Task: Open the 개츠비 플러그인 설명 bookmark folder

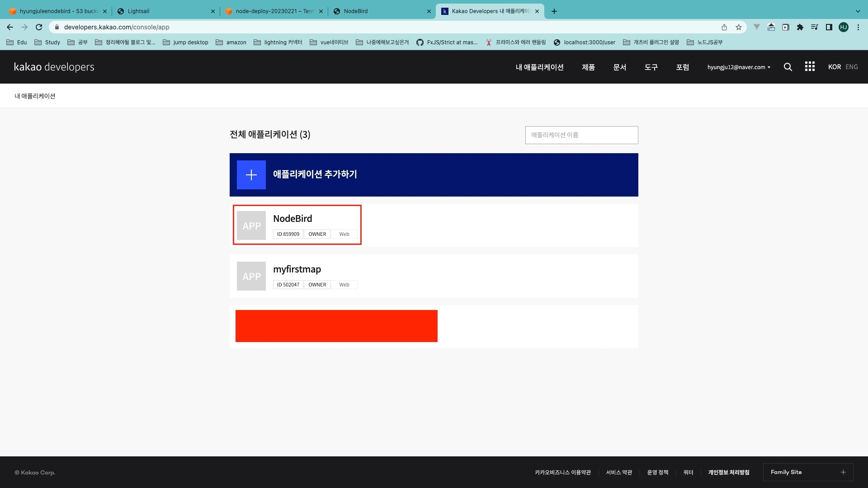Action: pos(651,42)
